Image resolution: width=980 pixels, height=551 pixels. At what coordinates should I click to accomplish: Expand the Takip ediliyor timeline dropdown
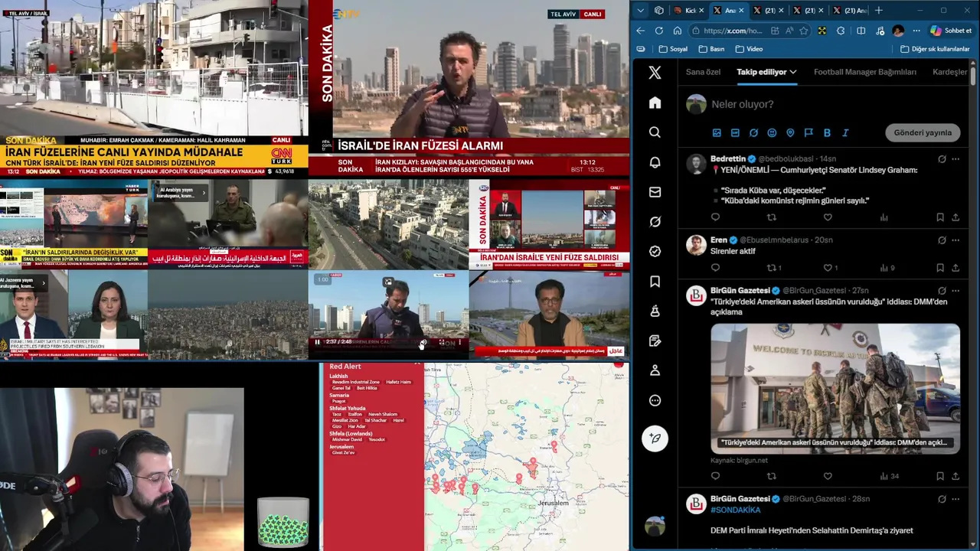coord(793,72)
